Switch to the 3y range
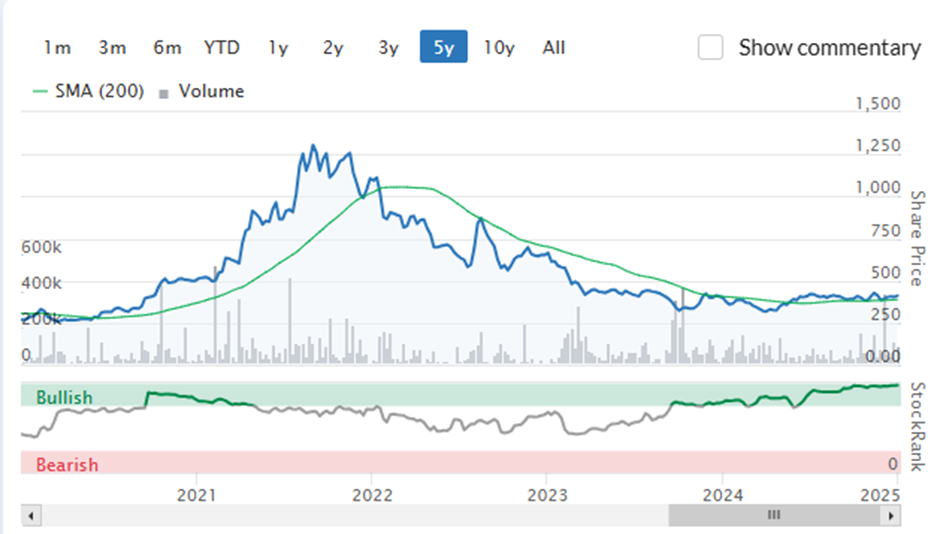Screen dimensions: 940x534 click(388, 47)
